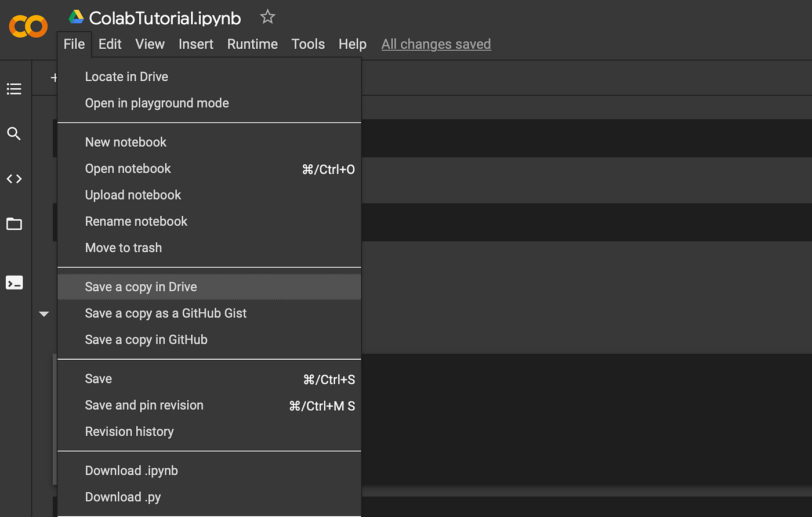This screenshot has width=812, height=517.
Task: Open the table of contents sidebar
Action: 14,89
